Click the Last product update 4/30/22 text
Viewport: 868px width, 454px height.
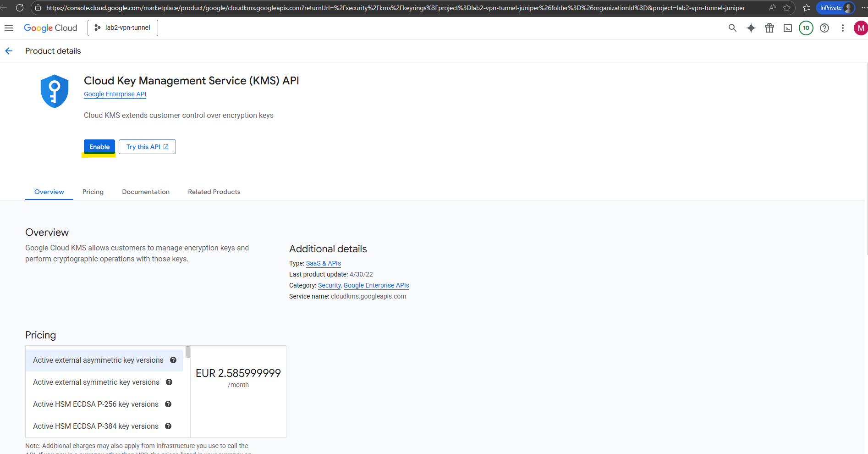(331, 274)
